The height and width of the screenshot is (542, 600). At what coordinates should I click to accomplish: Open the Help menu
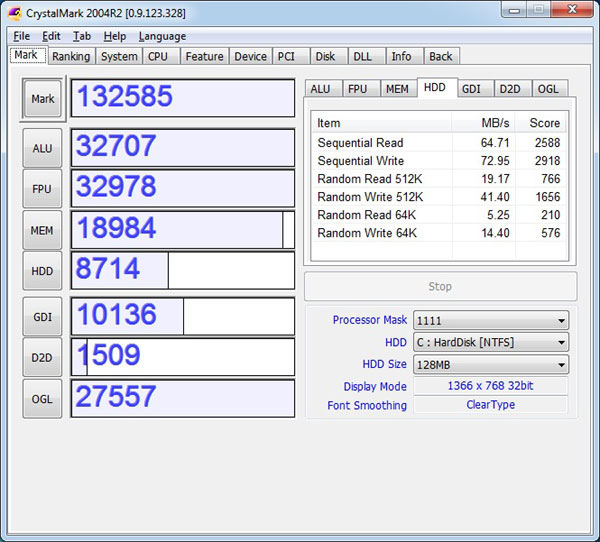point(114,36)
